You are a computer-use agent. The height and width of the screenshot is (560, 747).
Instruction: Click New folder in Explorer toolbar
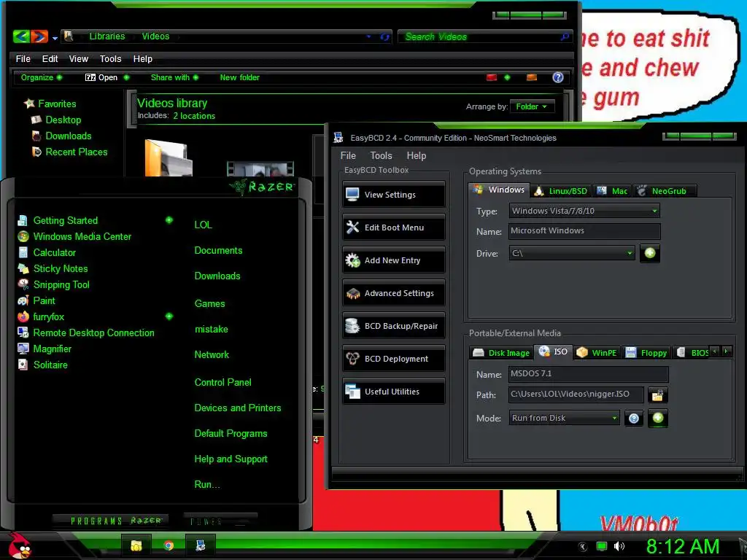239,77
